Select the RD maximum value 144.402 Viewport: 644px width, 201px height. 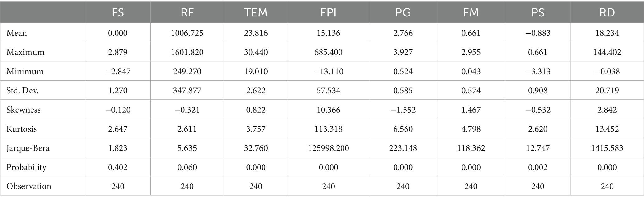coord(607,52)
